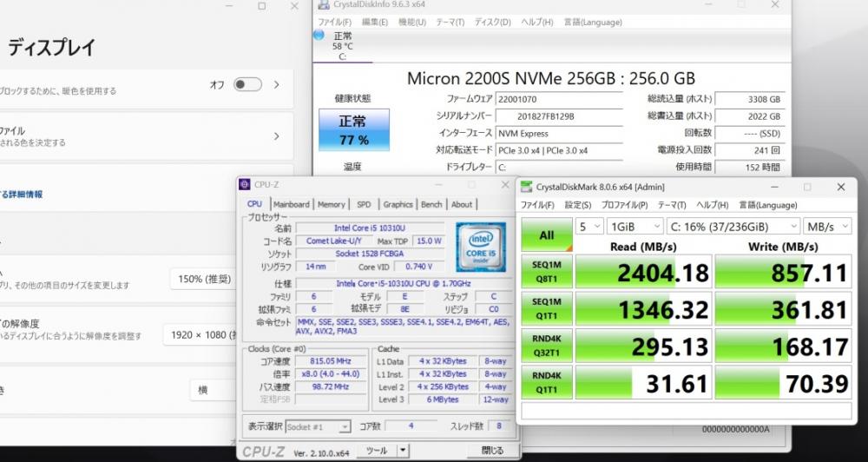Click the CrystalDiskInfo app icon in title bar
The width and height of the screenshot is (868, 462).
coord(323,4)
